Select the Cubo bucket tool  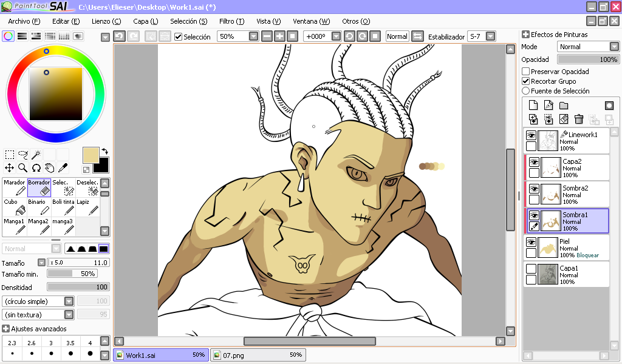pos(15,207)
